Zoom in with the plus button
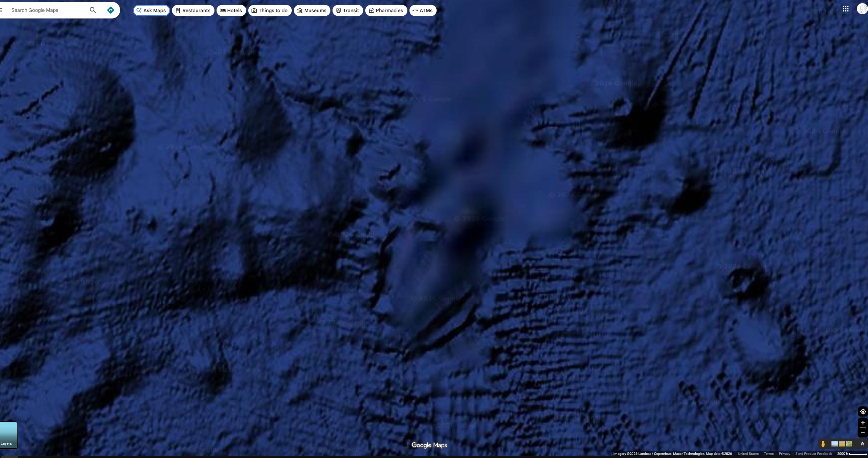This screenshot has height=458, width=868. click(x=863, y=423)
